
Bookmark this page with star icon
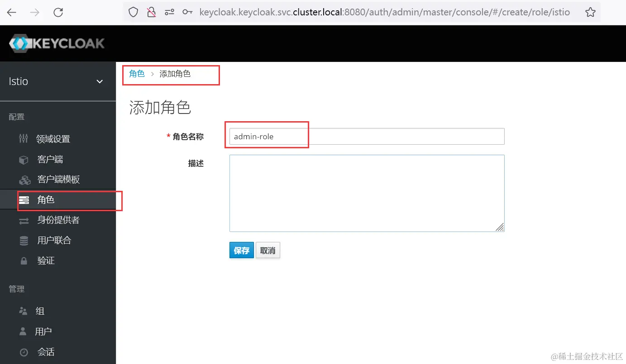coord(590,13)
